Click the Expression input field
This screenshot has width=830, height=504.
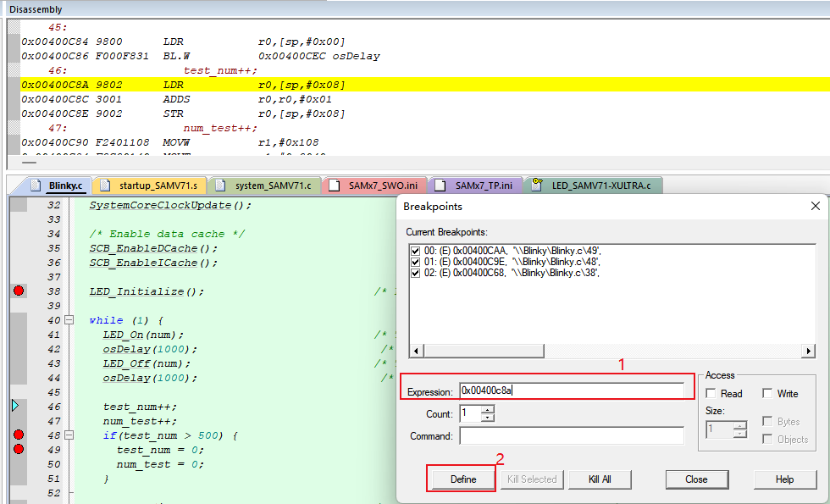click(571, 390)
